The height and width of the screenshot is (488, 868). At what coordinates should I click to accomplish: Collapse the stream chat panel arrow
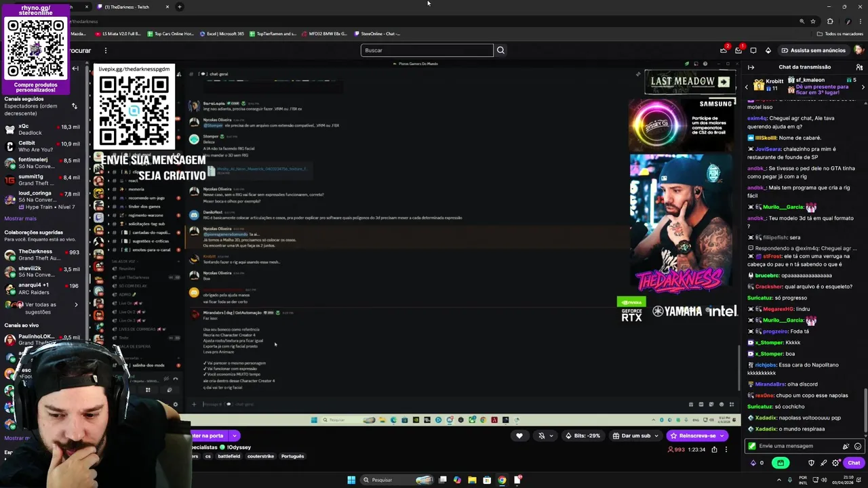pos(751,67)
